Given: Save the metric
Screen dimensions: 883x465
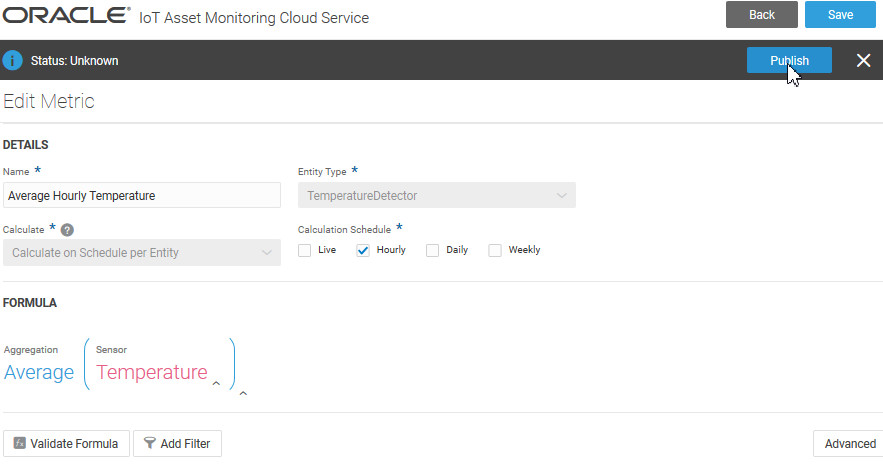Looking at the screenshot, I should point(840,15).
